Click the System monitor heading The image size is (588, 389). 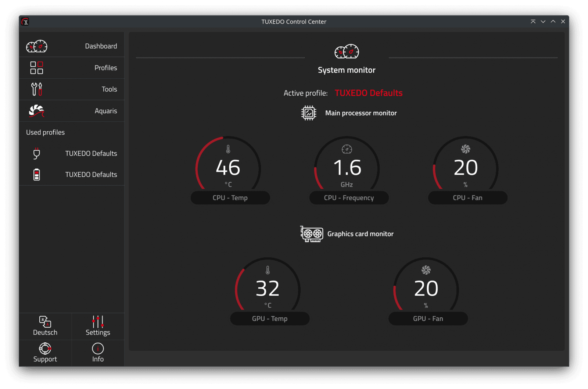[x=347, y=70]
